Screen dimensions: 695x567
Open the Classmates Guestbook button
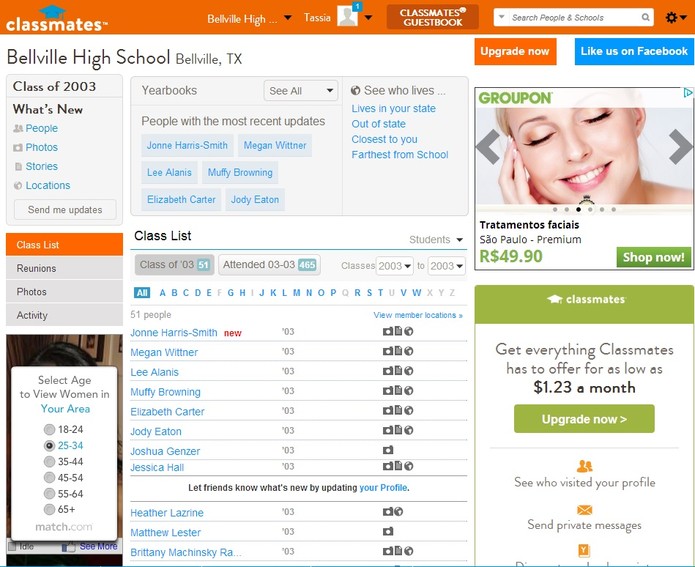pos(433,17)
